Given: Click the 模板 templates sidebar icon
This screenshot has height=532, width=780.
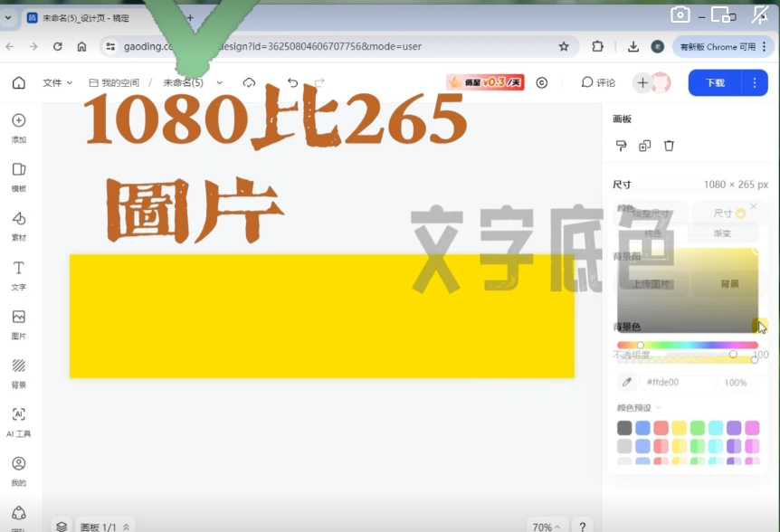Looking at the screenshot, I should click(18, 176).
